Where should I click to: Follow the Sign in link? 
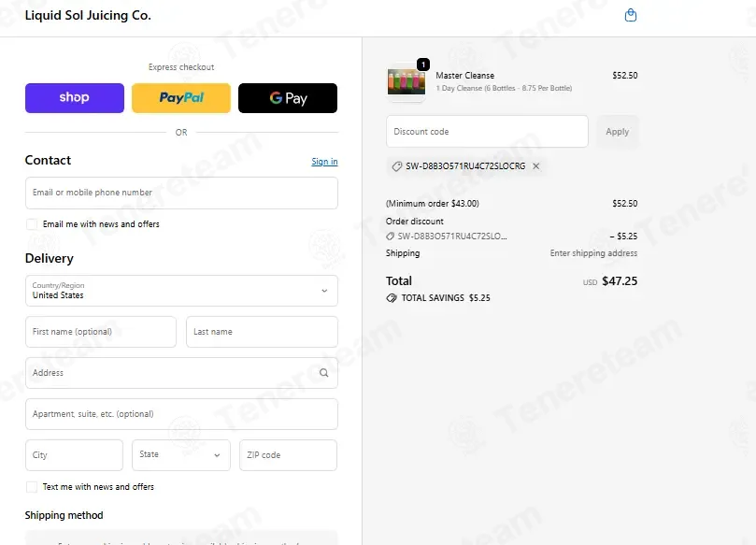(324, 162)
